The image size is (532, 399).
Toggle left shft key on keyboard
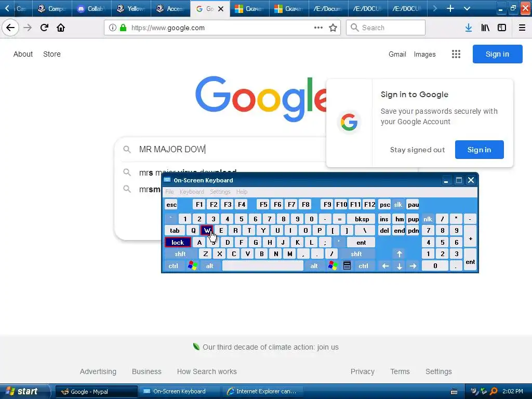pos(180,254)
